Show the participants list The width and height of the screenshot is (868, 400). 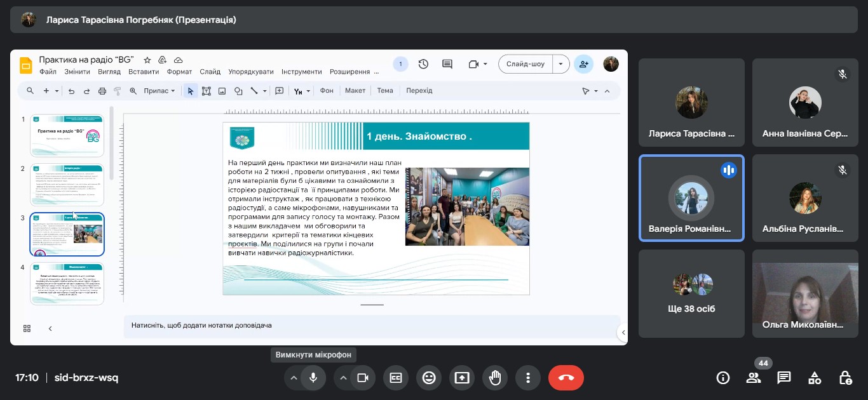[754, 378]
